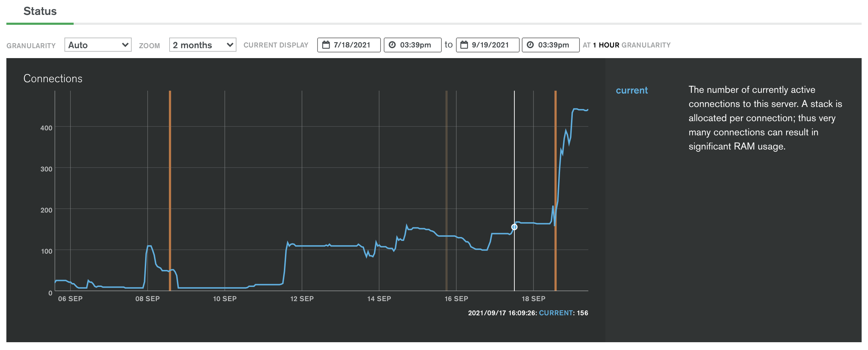Edit the end time 03:39pm field

pos(551,45)
